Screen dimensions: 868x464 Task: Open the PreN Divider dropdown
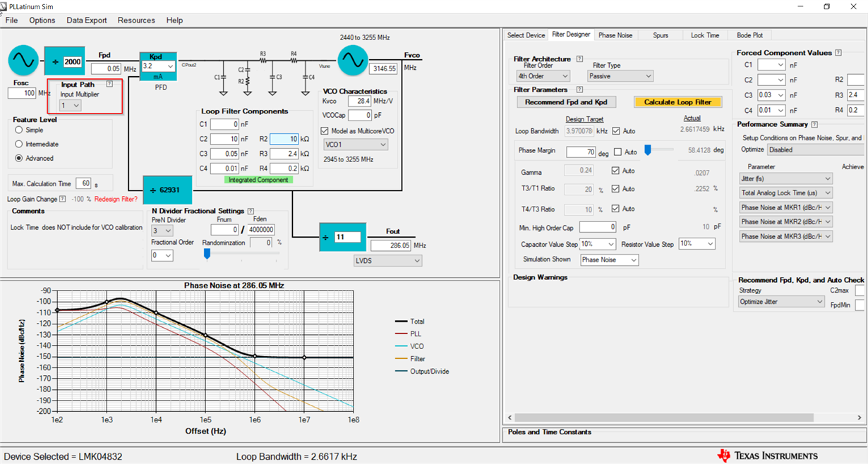tap(162, 231)
